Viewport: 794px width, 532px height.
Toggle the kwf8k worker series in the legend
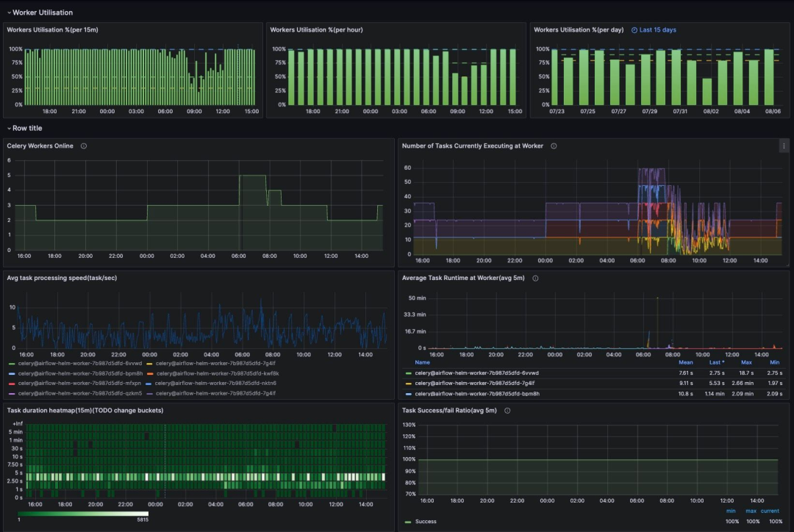[217, 373]
